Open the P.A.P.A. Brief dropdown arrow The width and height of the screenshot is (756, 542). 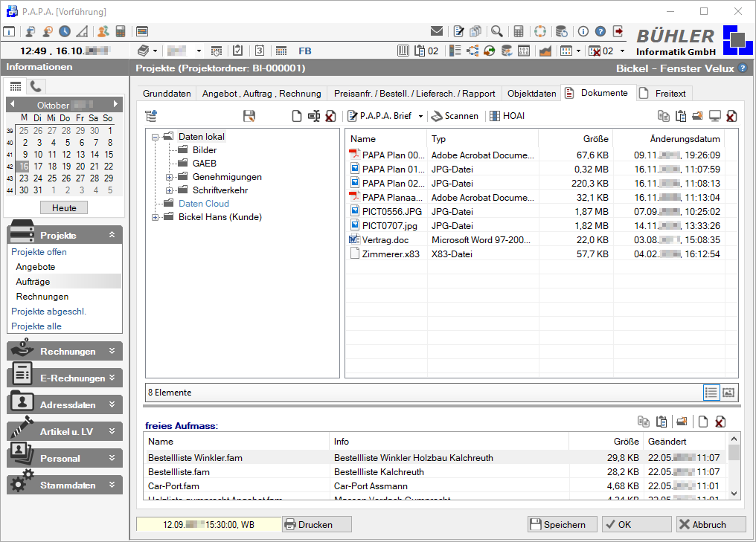(x=420, y=117)
